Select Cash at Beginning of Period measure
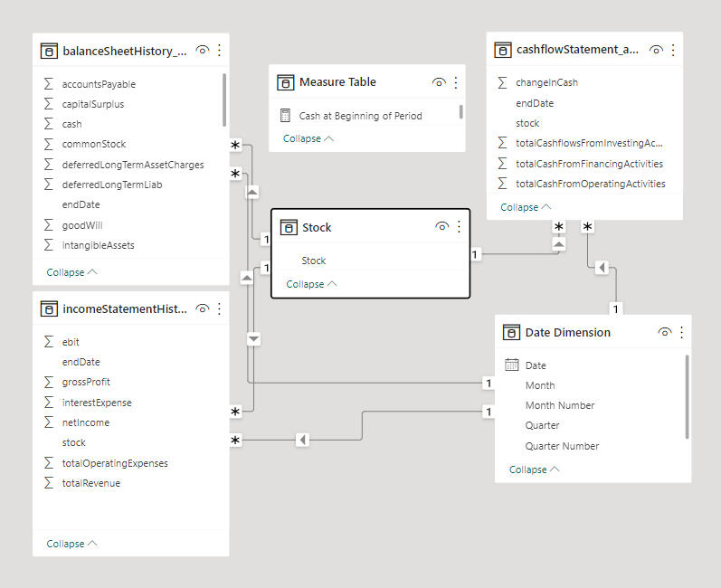The image size is (721, 588). (x=360, y=116)
